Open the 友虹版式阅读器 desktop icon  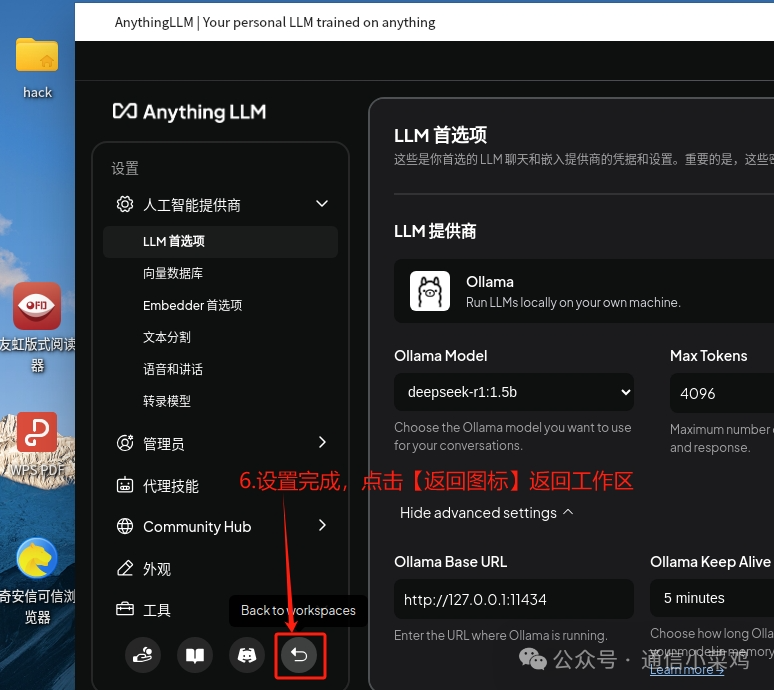37,306
